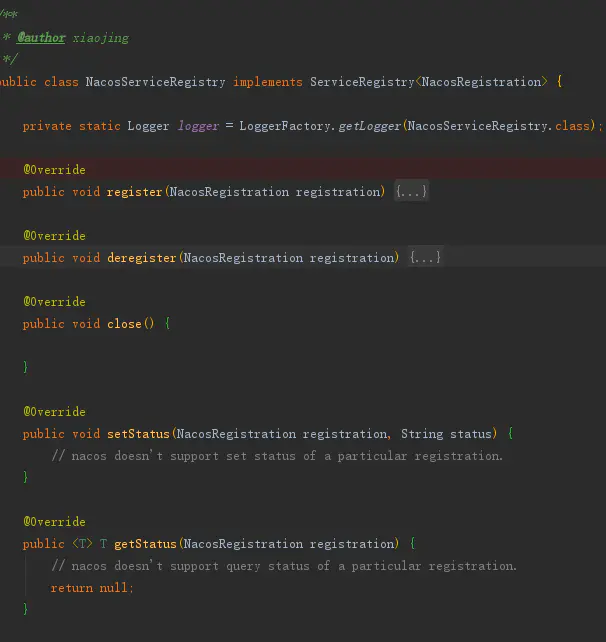Click the deregister method name
The width and height of the screenshot is (606, 642).
(x=141, y=258)
